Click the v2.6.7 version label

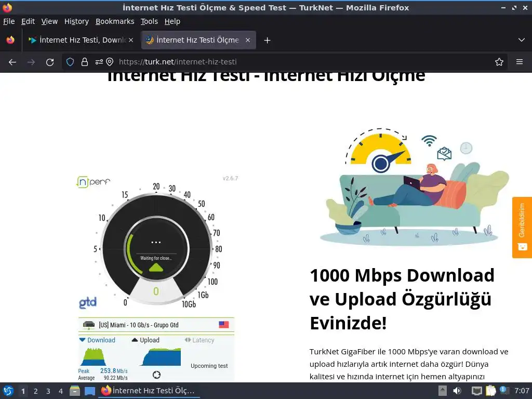pyautogui.click(x=230, y=178)
